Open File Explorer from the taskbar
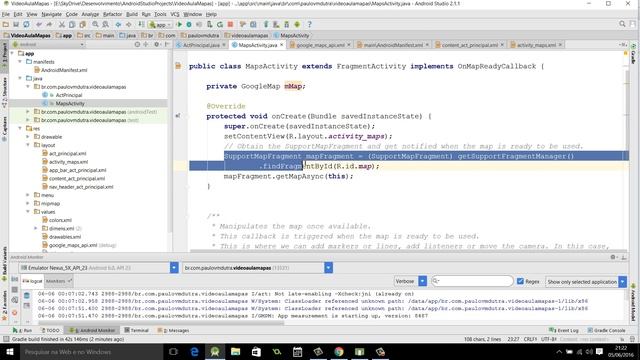The width and height of the screenshot is (640, 360). point(236,351)
